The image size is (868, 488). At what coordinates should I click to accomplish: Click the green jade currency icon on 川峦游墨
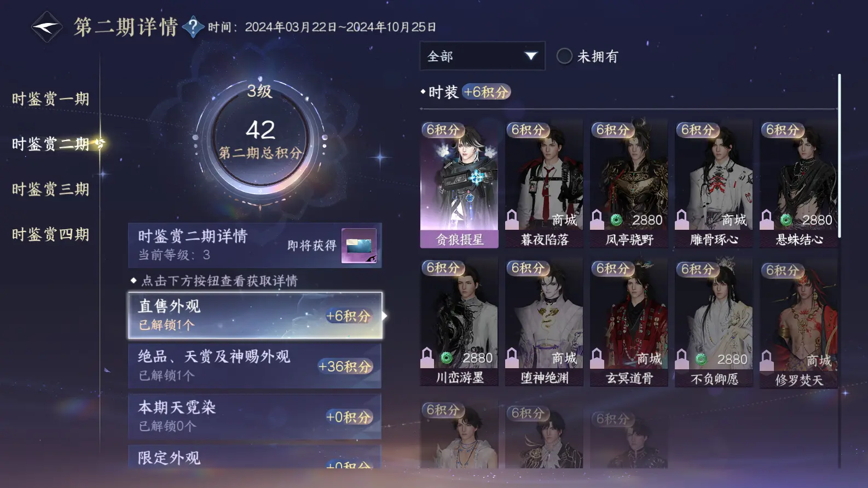pos(447,358)
